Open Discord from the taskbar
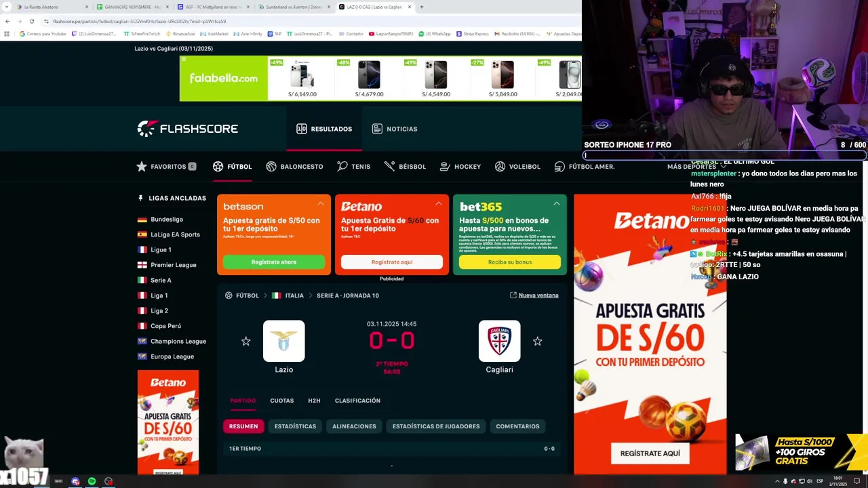The height and width of the screenshot is (488, 868). pos(75,481)
